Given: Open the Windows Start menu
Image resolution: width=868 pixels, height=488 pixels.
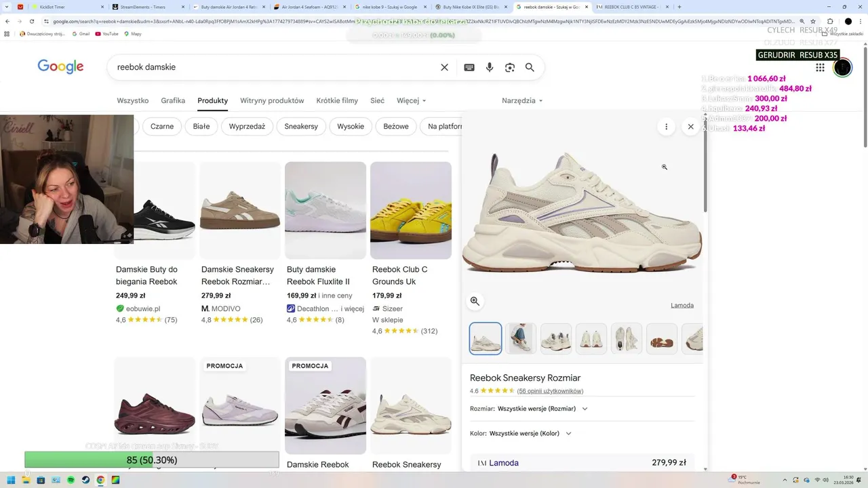Looking at the screenshot, I should click(x=12, y=480).
